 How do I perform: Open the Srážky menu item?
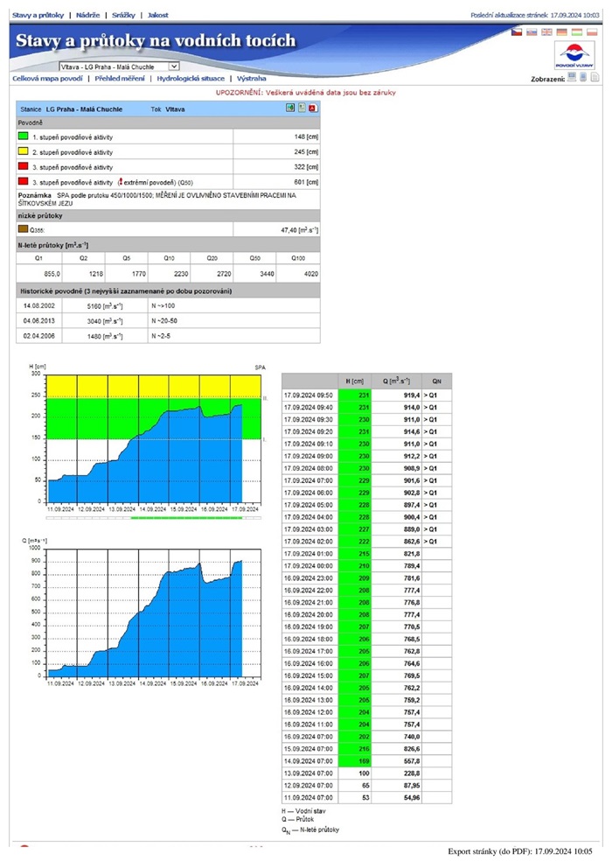123,15
